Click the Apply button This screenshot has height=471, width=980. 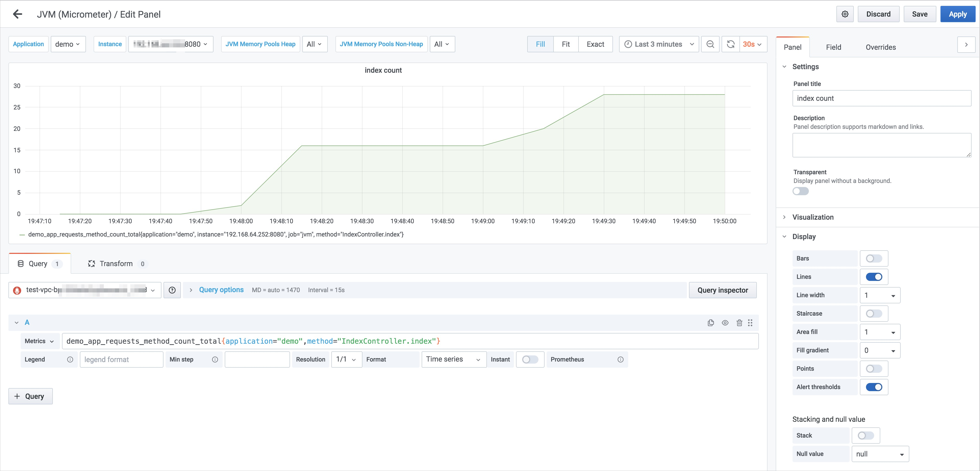(x=958, y=14)
